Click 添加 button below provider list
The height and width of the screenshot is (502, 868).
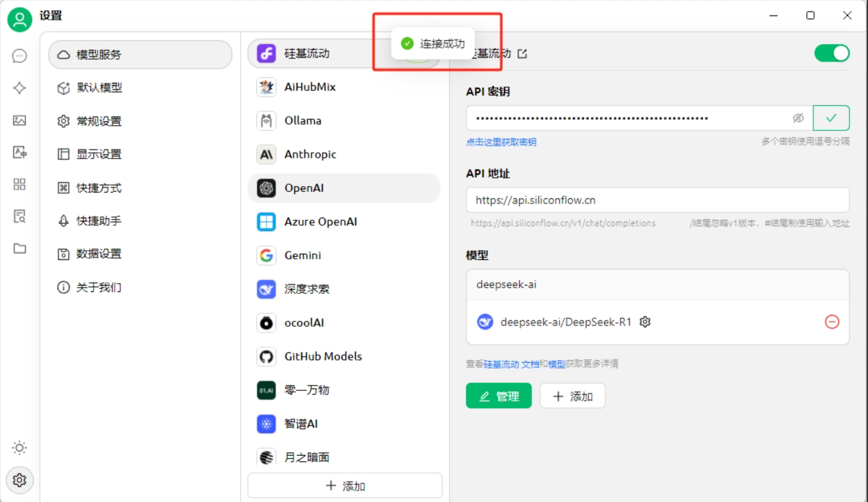click(x=345, y=486)
